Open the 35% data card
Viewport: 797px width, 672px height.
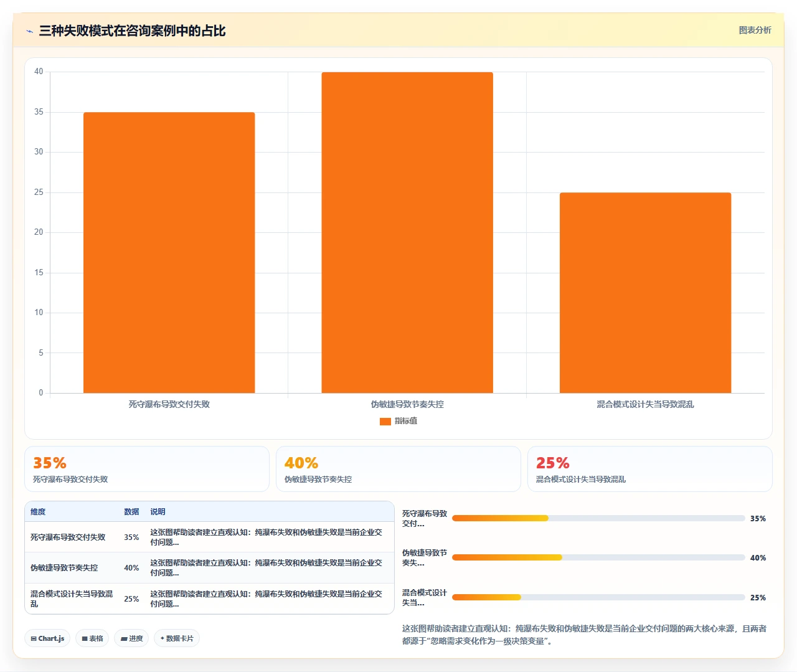147,469
